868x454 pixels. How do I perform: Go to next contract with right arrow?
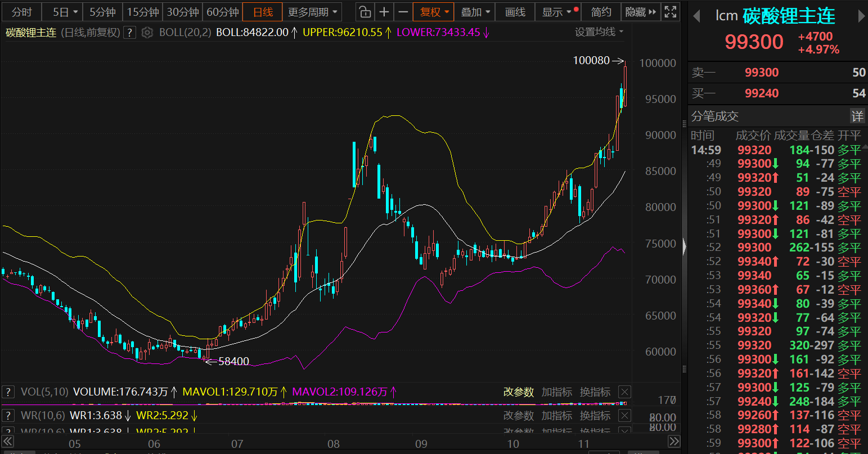click(860, 17)
